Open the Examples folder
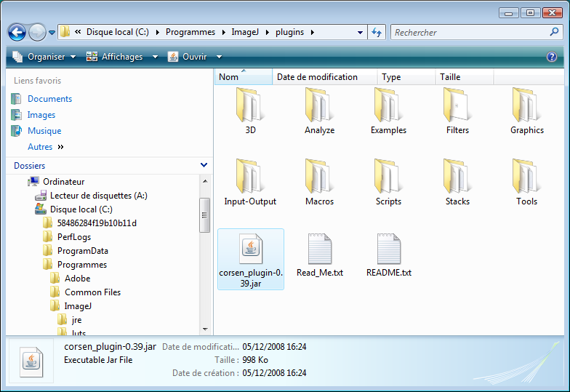 (388, 111)
